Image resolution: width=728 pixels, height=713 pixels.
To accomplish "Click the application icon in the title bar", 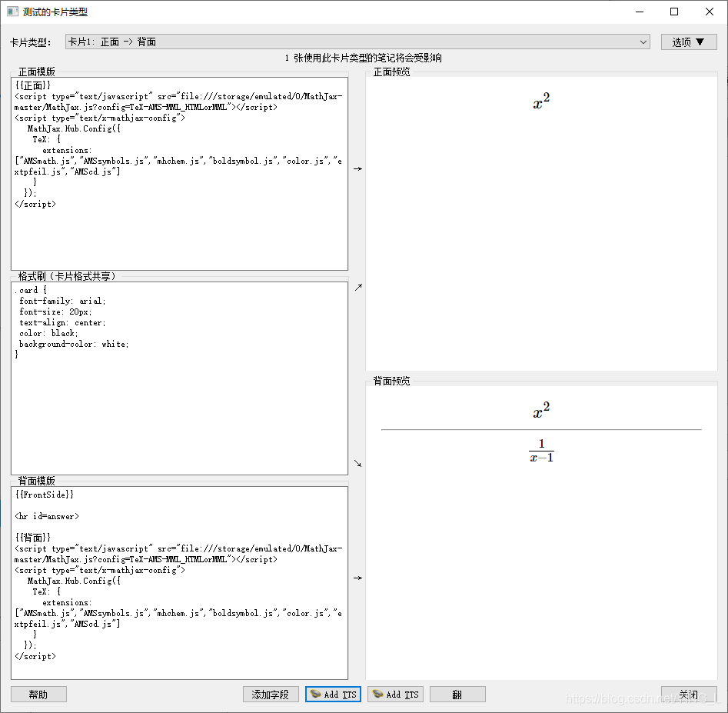I will [x=11, y=11].
